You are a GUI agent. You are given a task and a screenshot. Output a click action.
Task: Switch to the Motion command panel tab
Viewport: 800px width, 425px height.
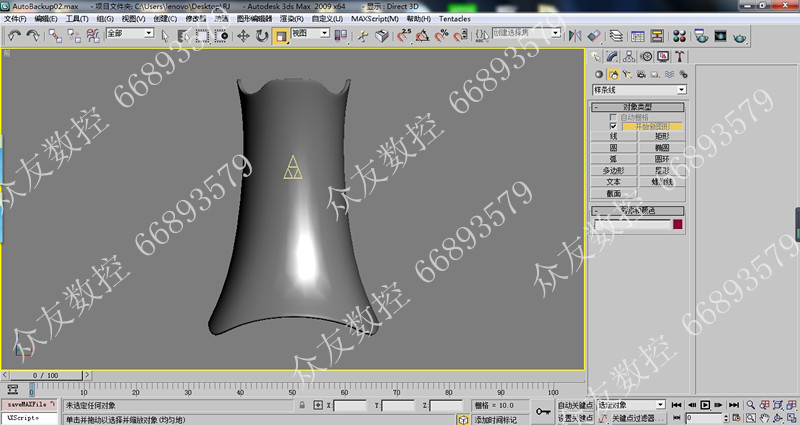point(646,56)
